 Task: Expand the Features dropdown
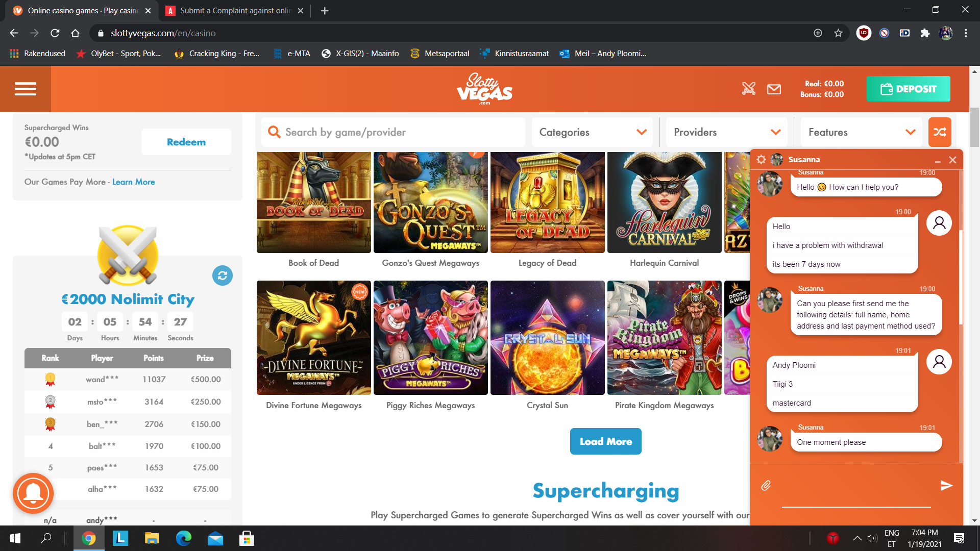(x=862, y=132)
